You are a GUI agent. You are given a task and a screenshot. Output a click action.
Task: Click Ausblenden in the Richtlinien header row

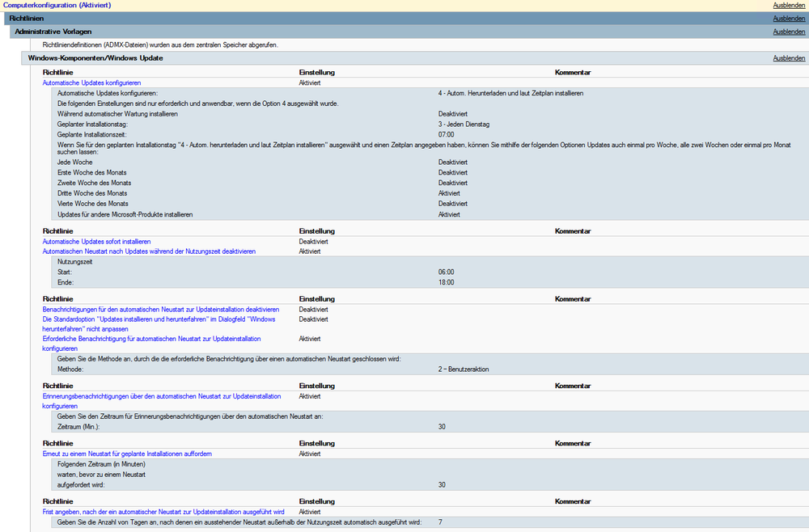(x=789, y=19)
